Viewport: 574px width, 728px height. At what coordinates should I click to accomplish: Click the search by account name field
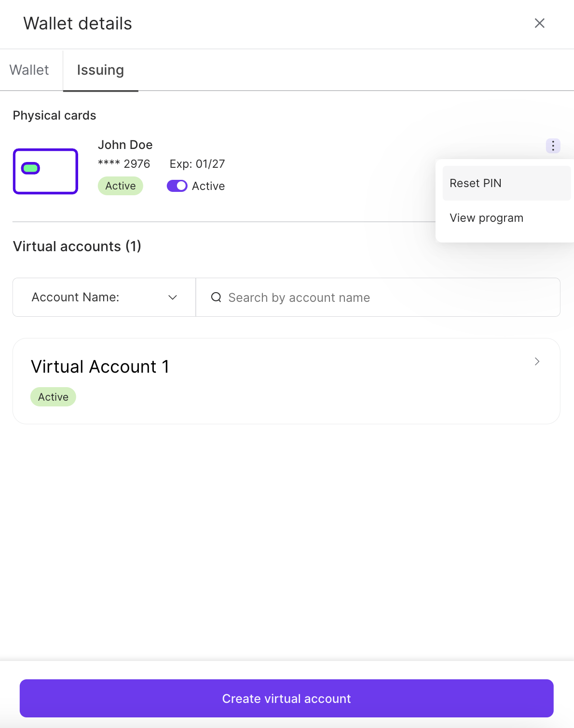[338, 297]
